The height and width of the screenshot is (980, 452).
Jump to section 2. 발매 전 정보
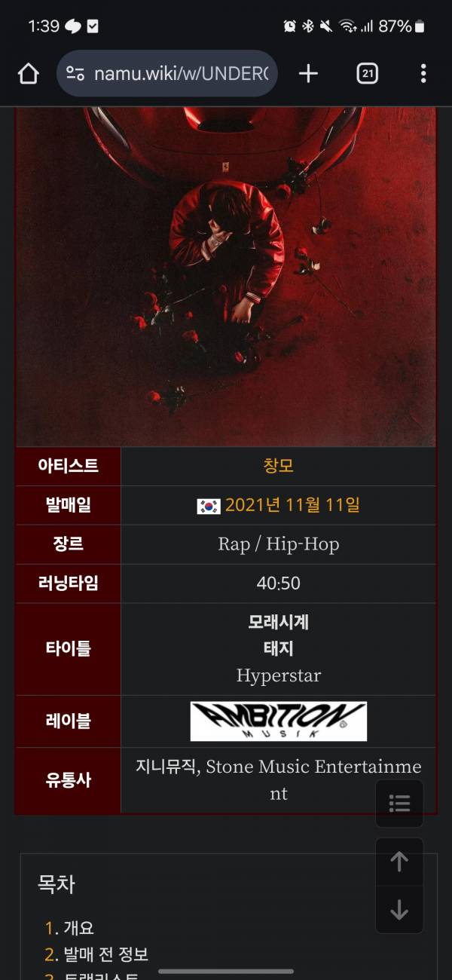(x=96, y=954)
